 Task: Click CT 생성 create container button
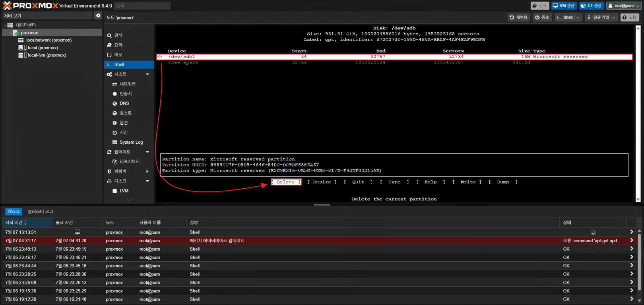[592, 6]
